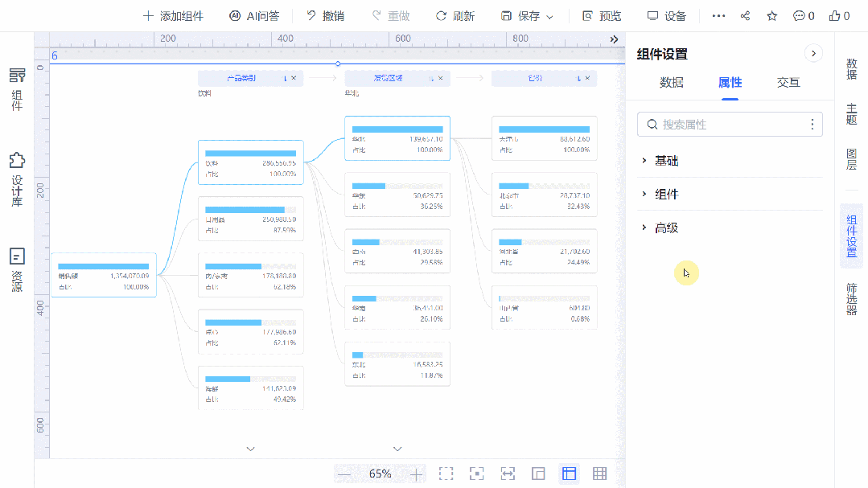Viewport: 868px width, 488px height.
Task: Click the 重做 redo button
Action: (391, 16)
